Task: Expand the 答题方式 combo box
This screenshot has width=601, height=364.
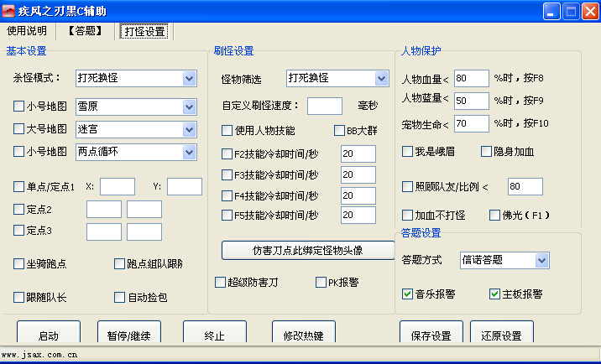Action: point(541,261)
